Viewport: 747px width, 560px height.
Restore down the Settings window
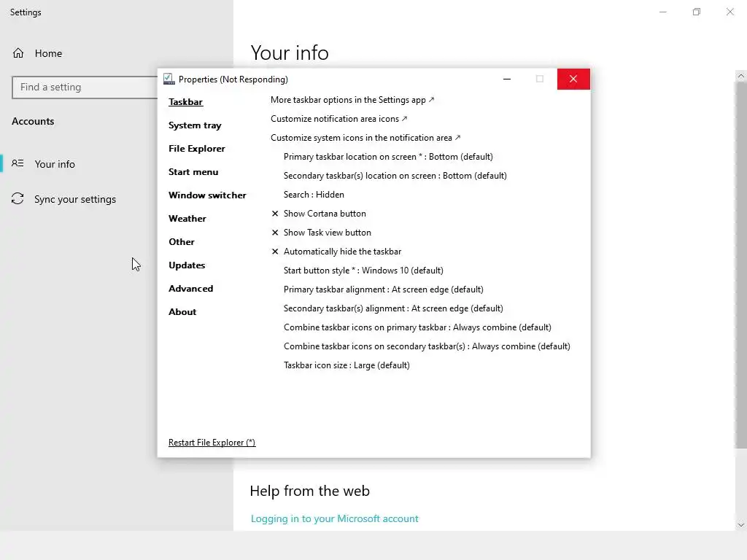point(697,12)
